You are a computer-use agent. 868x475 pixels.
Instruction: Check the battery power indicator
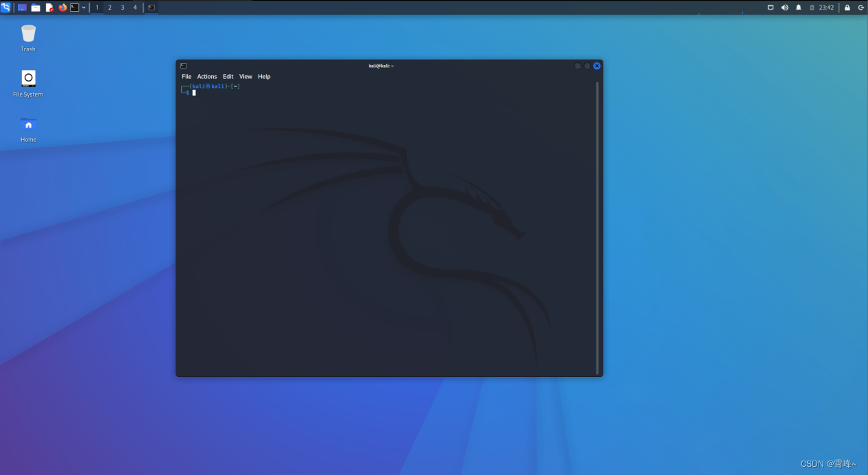[x=812, y=8]
